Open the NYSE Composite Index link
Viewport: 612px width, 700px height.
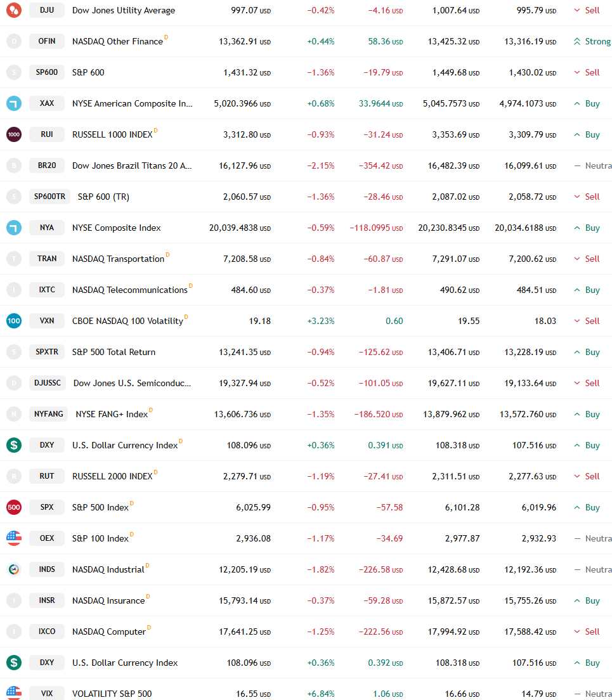[117, 228]
